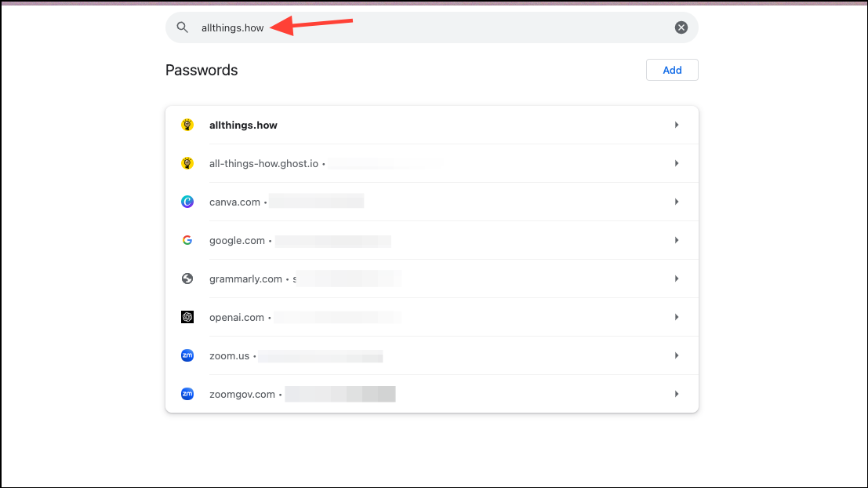Expand grammarly.com row arrow
Viewport: 868px width, 488px height.
tap(677, 279)
